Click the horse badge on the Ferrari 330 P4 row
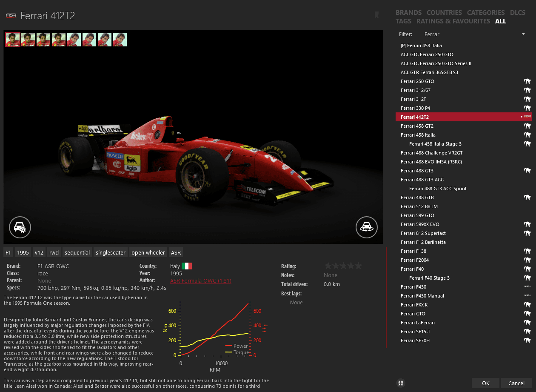The image size is (536, 392). coord(527,108)
